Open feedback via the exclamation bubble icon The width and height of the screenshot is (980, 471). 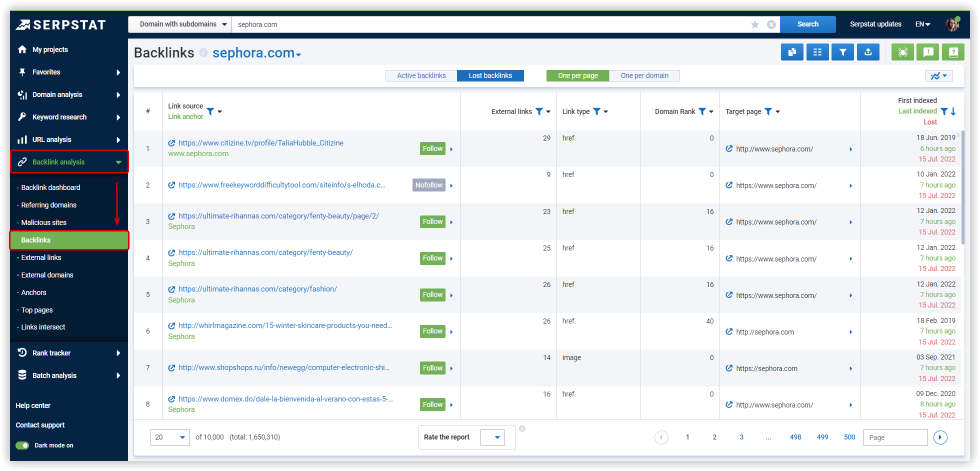(928, 52)
